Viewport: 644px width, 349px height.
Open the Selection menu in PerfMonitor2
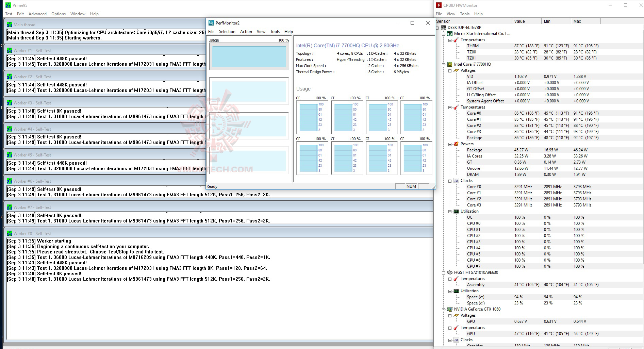(227, 32)
